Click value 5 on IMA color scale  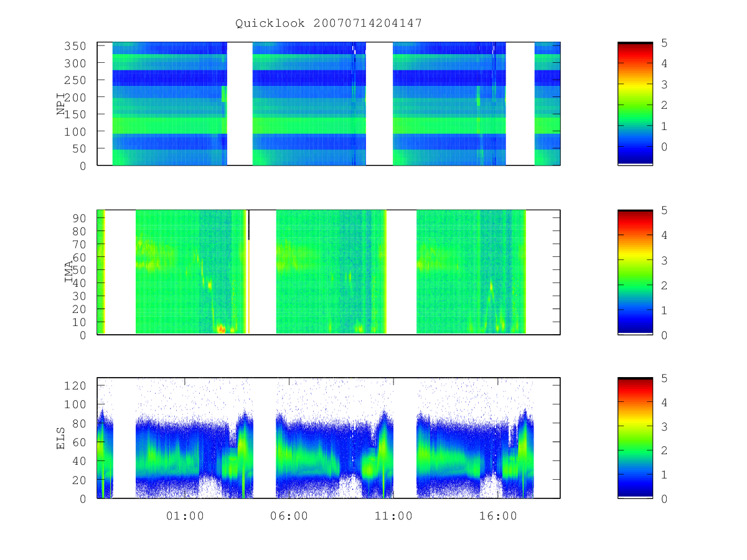(x=664, y=211)
